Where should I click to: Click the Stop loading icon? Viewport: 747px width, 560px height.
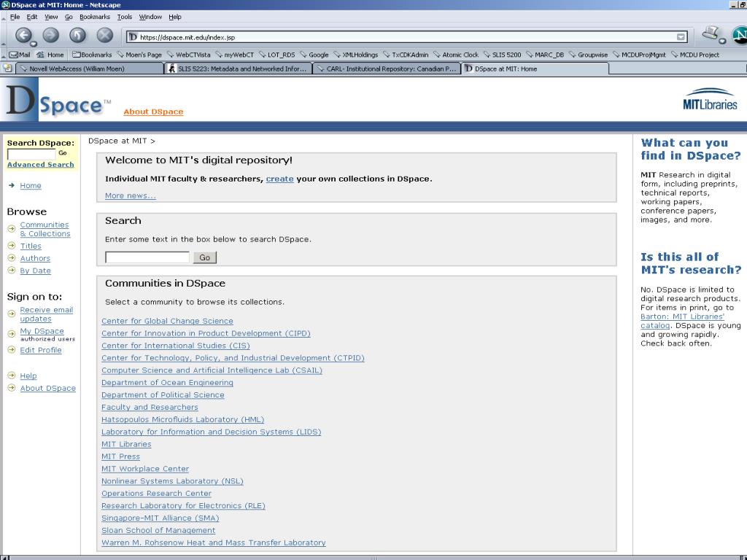tap(105, 35)
